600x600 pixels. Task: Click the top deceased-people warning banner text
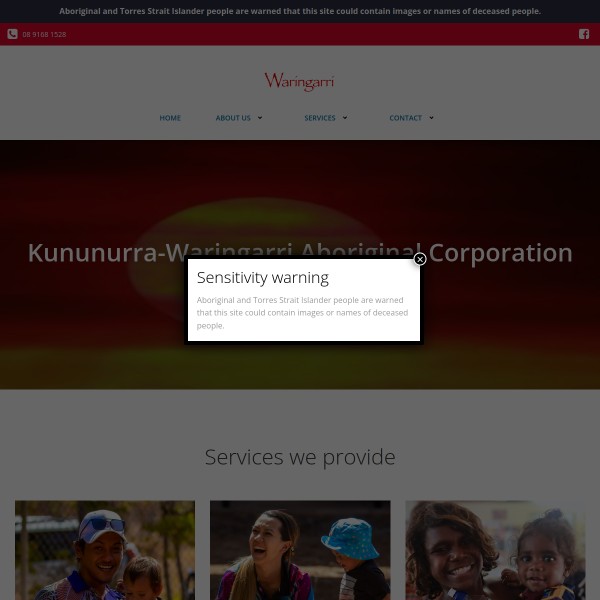(300, 11)
